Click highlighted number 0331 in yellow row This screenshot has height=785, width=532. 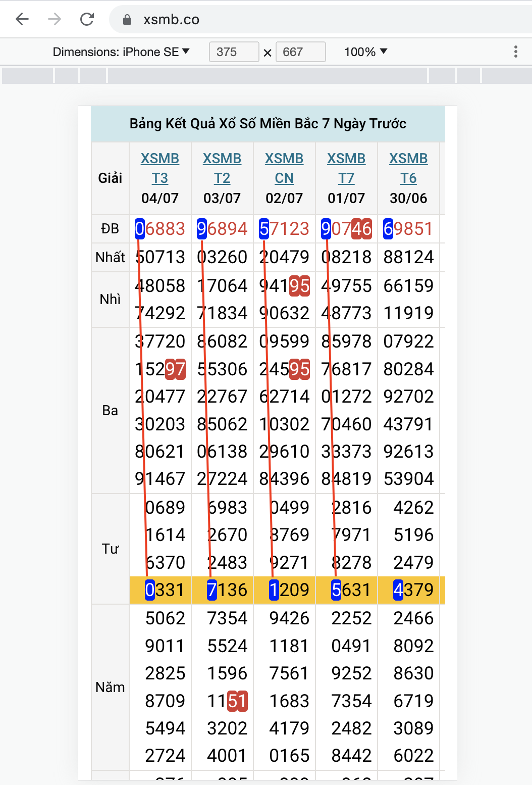click(165, 590)
